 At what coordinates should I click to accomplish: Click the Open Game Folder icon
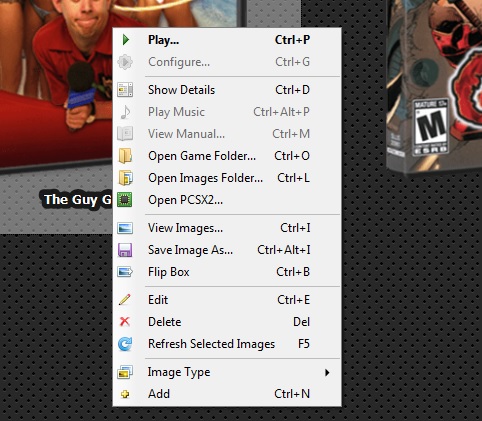coord(125,156)
